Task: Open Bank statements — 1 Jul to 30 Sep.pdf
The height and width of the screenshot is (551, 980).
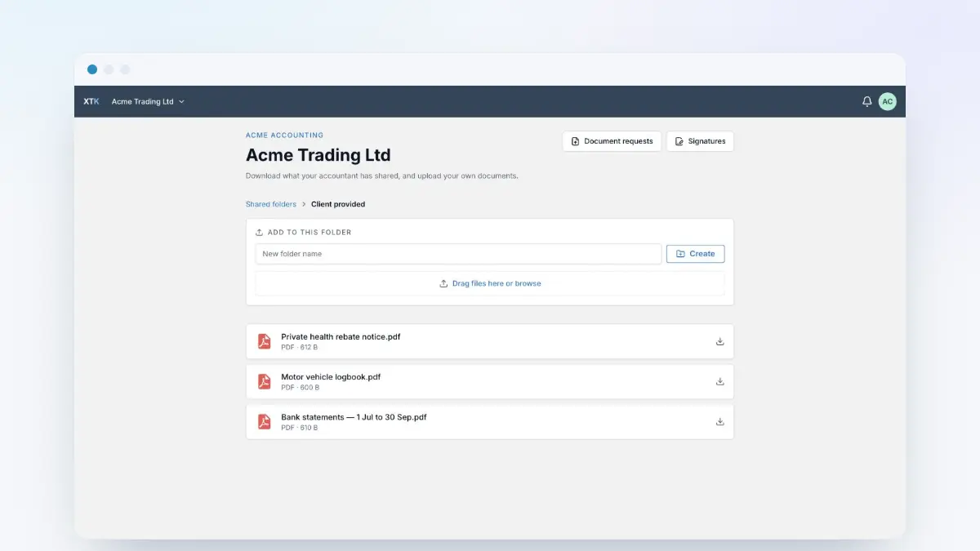Action: (490, 421)
